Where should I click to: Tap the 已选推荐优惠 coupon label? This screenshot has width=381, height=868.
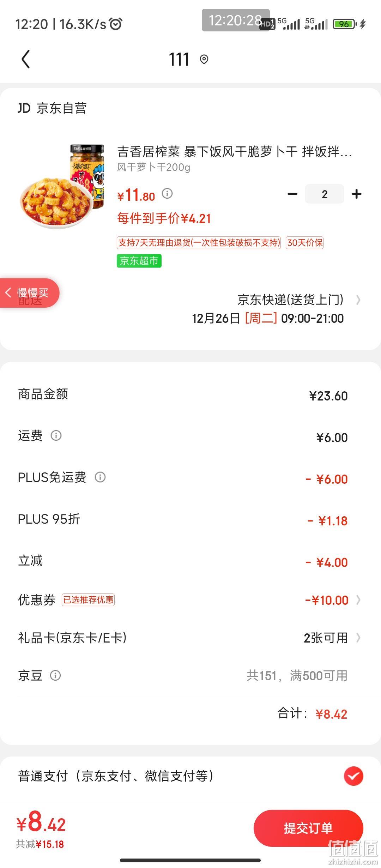88,600
